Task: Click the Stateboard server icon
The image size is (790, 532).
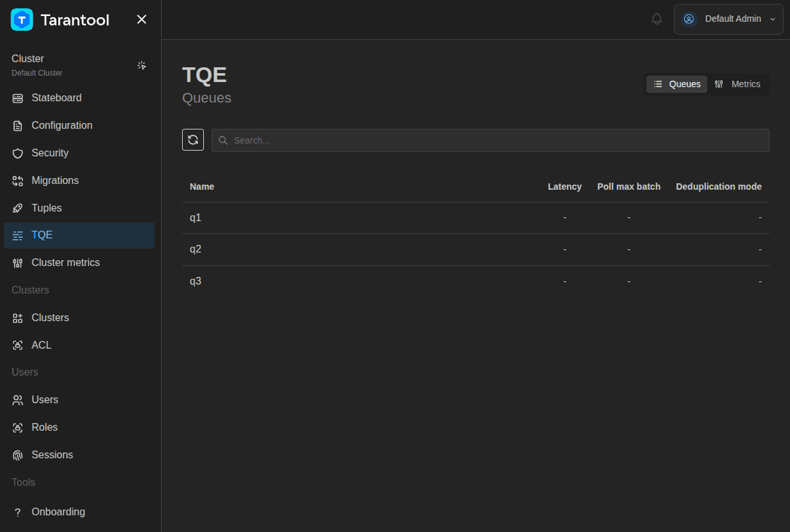Action: [x=18, y=98]
